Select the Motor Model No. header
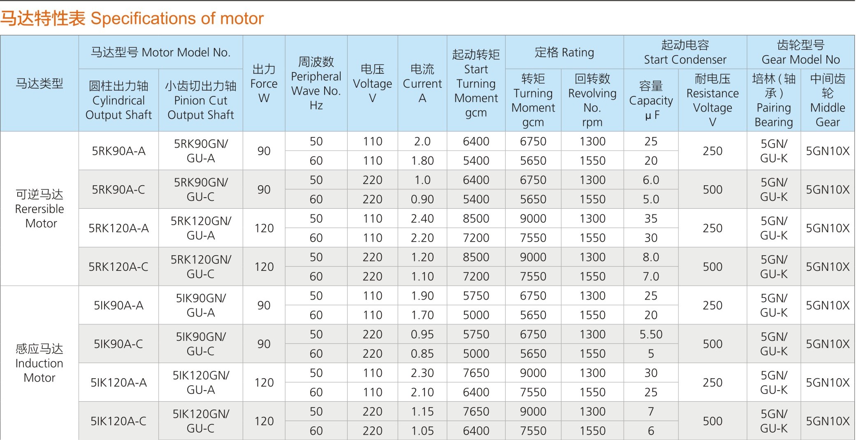Viewport: 868px width, 440px height. coord(160,52)
